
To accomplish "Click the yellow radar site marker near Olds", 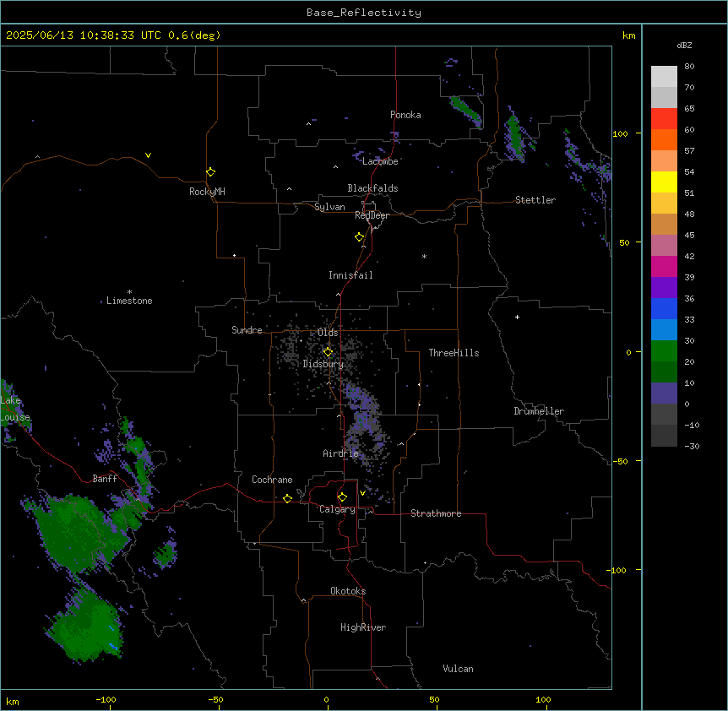I will pos(328,352).
